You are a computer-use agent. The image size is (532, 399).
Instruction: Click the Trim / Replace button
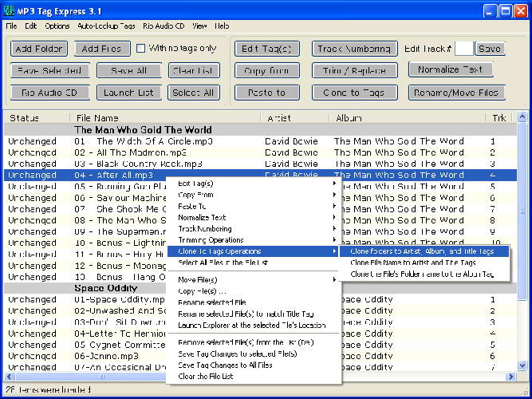tap(355, 71)
